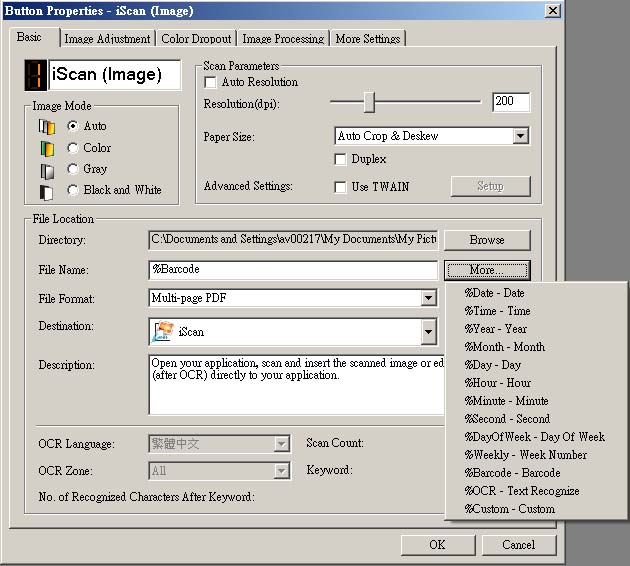Click the Resolution dpi slider handle
630x566 pixels.
click(369, 102)
